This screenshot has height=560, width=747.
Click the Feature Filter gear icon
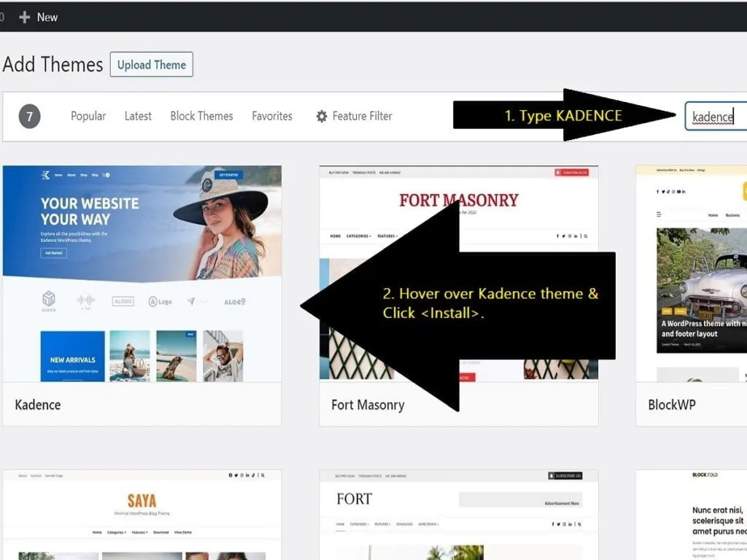(322, 116)
